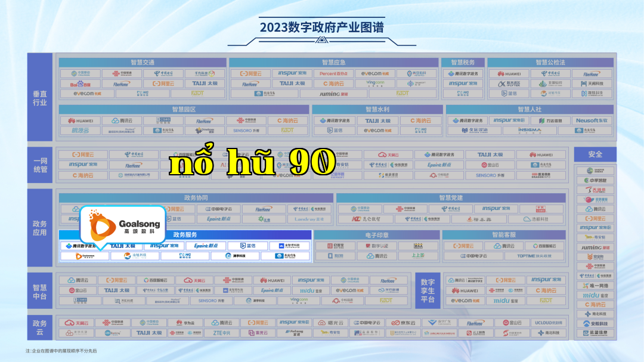This screenshot has width=644, height=362.
Task: Click the SENSORO 升哲 logo under 智慧园区
Action: point(246,131)
